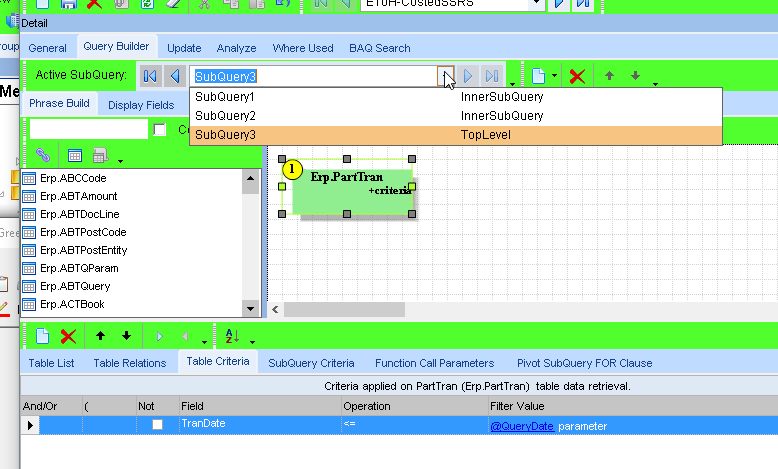Click the <= operation cell
The height and width of the screenshot is (469, 778).
[415, 424]
